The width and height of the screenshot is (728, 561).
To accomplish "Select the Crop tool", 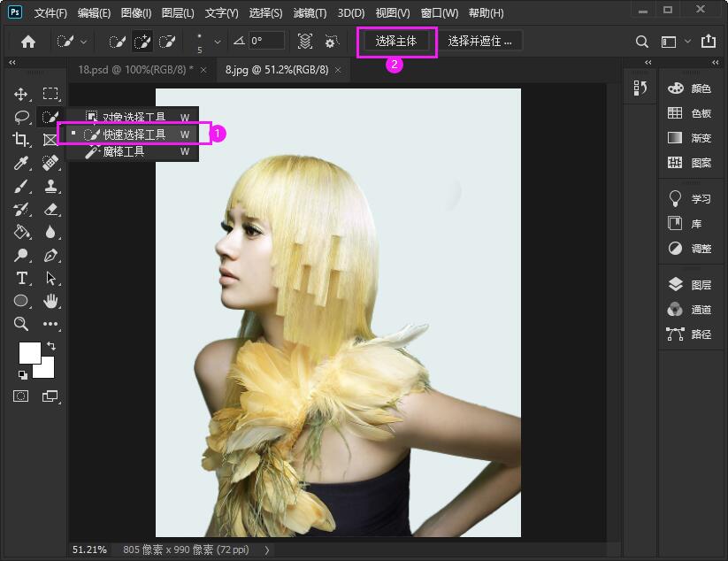I will (x=21, y=139).
